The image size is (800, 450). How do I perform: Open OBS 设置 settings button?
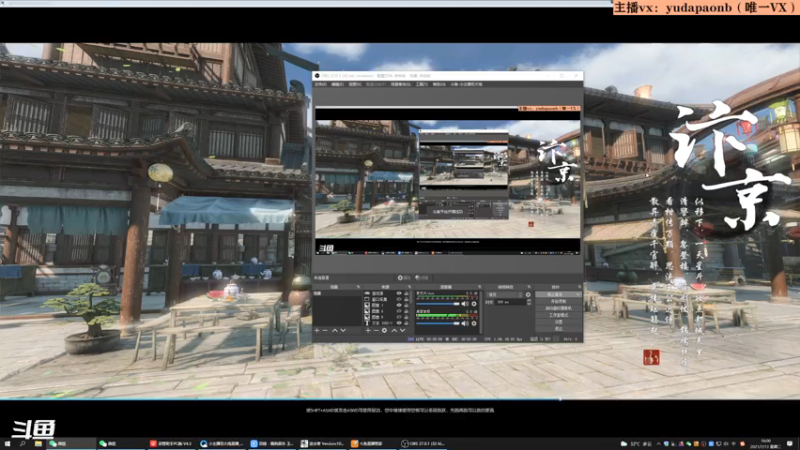559,322
